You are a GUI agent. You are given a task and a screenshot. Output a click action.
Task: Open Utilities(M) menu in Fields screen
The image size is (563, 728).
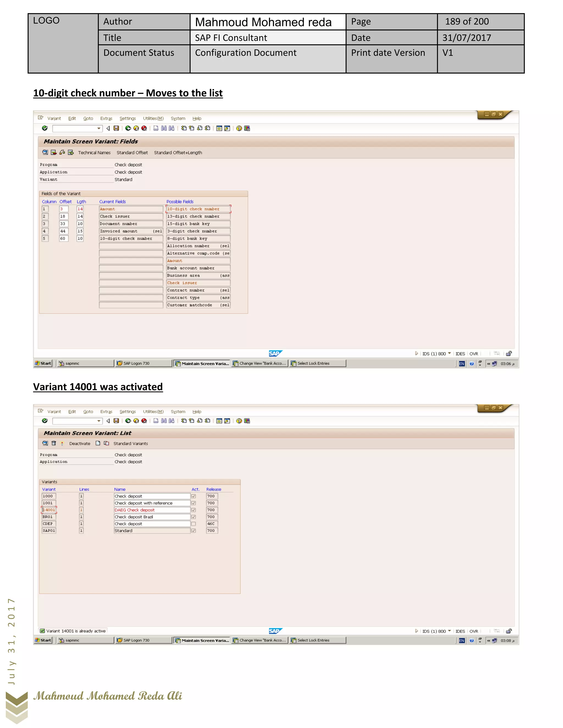tap(153, 118)
